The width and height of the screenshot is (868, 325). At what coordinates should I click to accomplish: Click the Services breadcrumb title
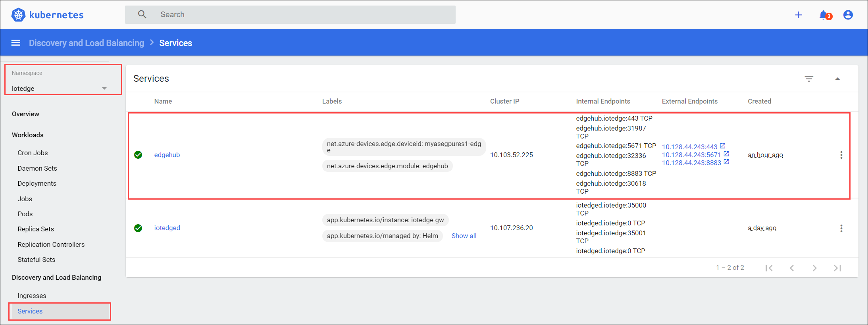click(176, 43)
